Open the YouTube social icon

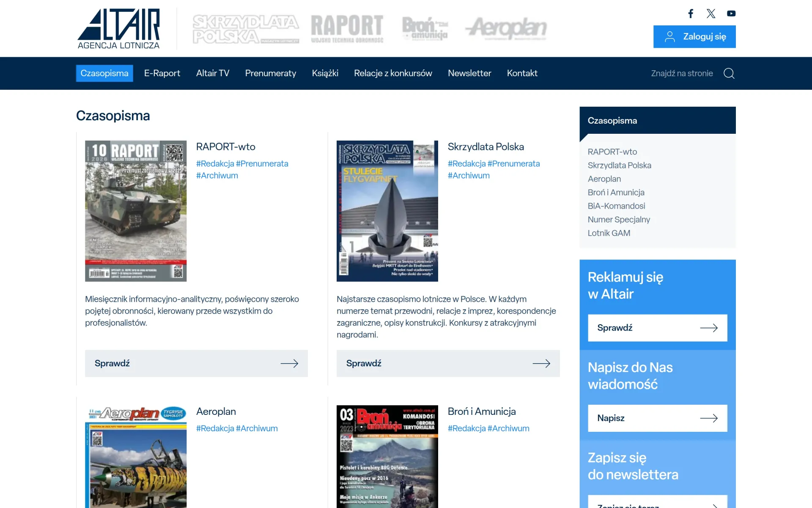pos(731,14)
